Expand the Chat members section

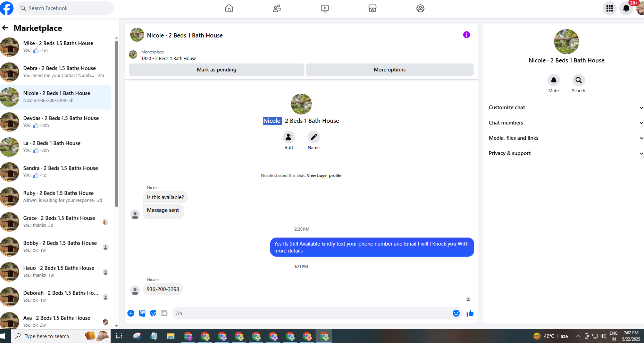[x=566, y=123]
